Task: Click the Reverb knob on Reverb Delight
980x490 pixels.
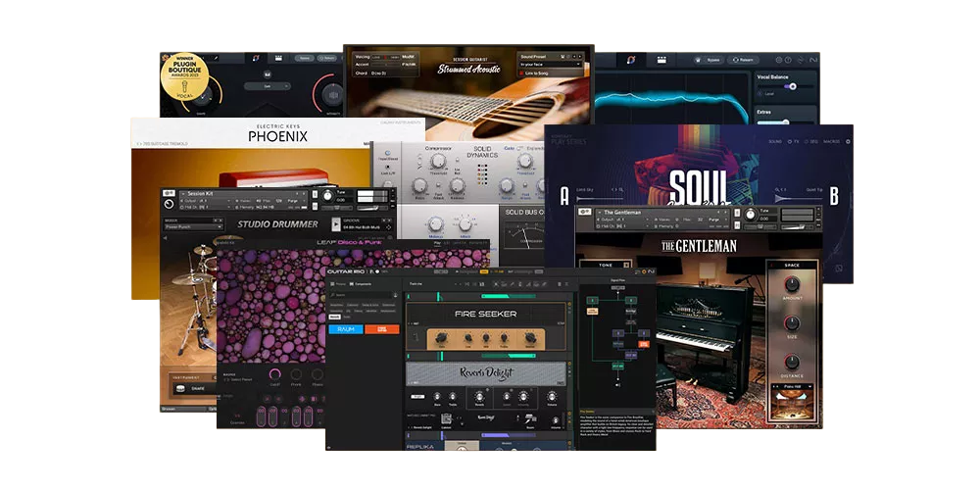Action: click(479, 397)
